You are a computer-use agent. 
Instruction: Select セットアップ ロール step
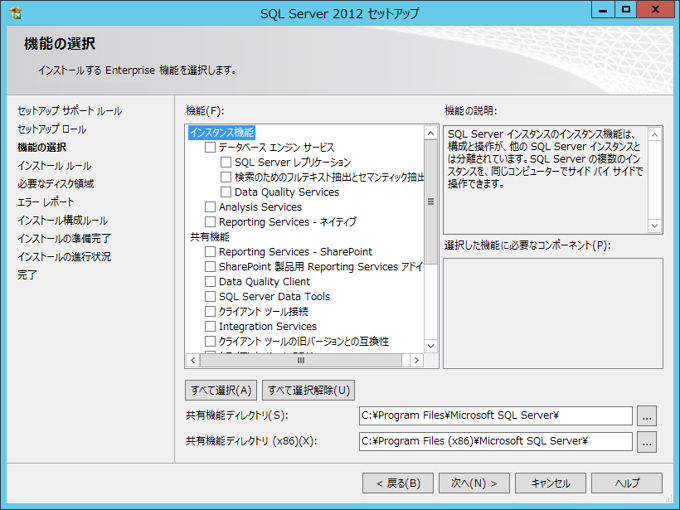click(x=52, y=129)
